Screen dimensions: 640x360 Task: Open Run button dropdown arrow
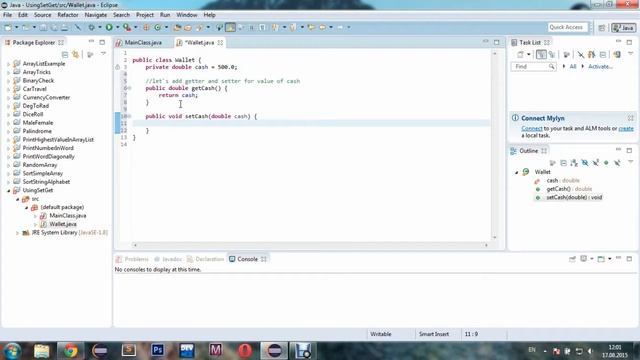coord(118,27)
